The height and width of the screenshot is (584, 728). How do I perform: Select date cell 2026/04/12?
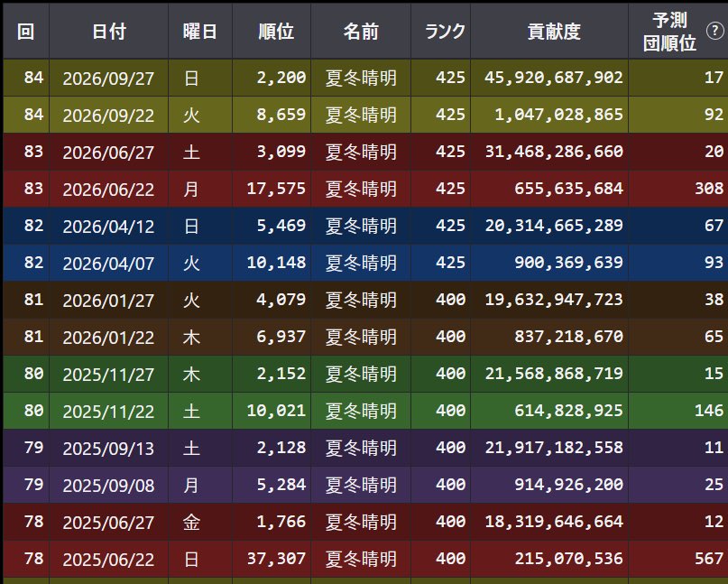click(108, 226)
